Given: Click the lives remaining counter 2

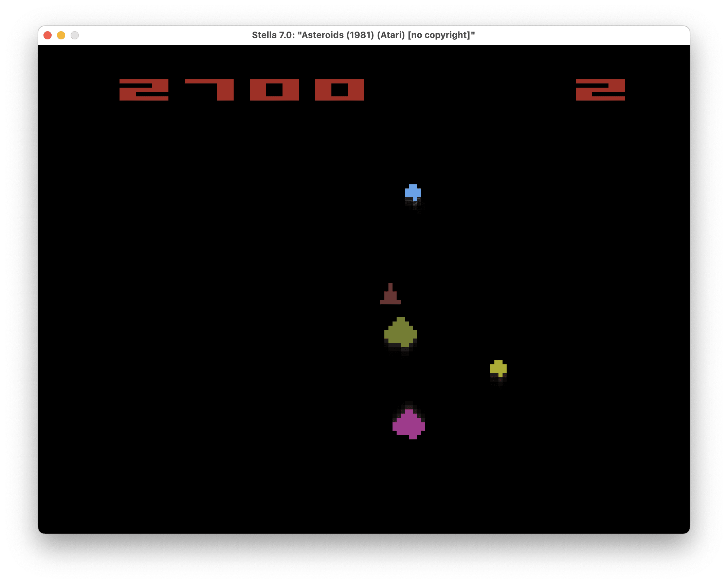Looking at the screenshot, I should (x=600, y=90).
